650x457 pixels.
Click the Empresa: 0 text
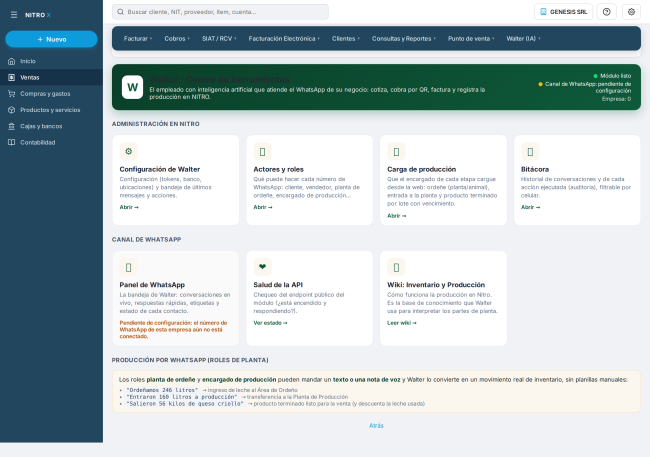click(x=616, y=99)
